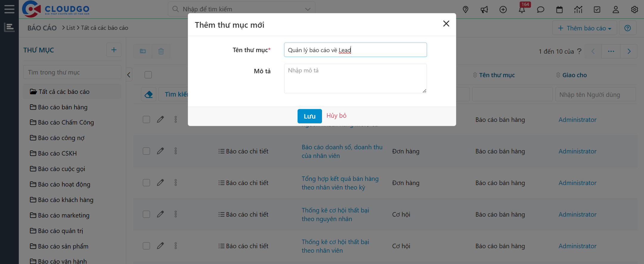This screenshot has width=644, height=264.
Task: Open the calendar icon in the top bar
Action: (559, 10)
